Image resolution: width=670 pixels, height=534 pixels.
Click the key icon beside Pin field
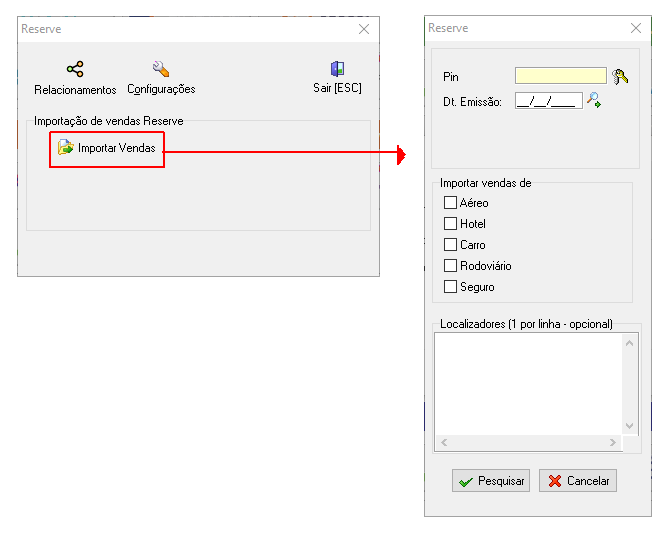pos(620,76)
